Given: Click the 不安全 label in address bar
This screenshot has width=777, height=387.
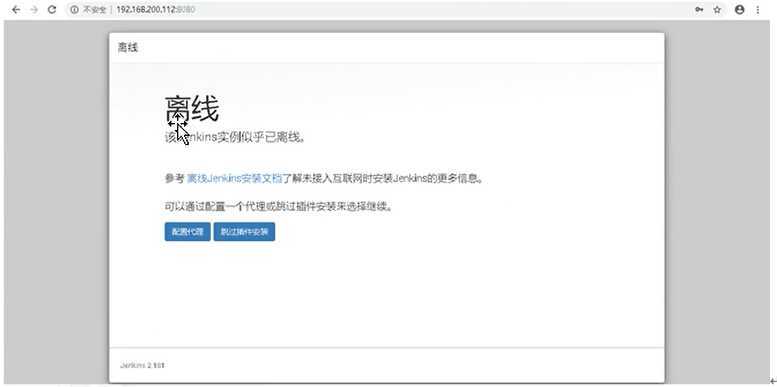Looking at the screenshot, I should point(94,10).
